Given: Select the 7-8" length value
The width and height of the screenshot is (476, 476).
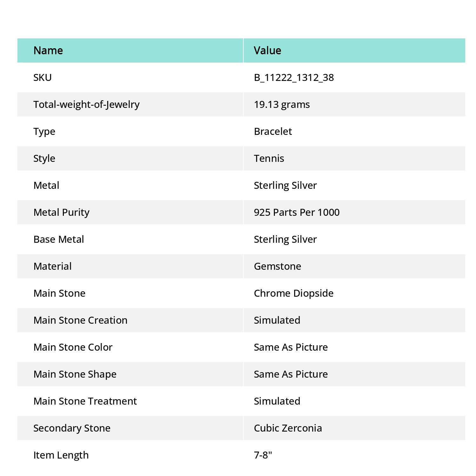Looking at the screenshot, I should pyautogui.click(x=263, y=455).
